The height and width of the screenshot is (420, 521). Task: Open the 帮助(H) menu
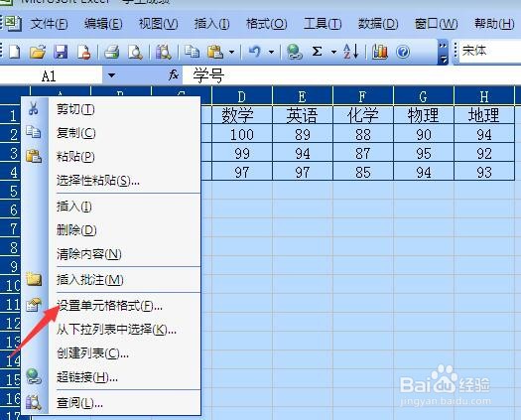pyautogui.click(x=494, y=24)
